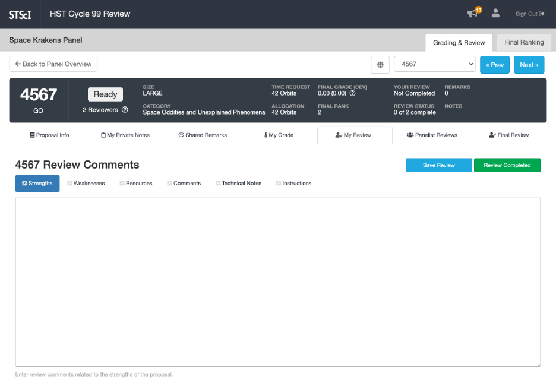Click the announcements megaphone icon
Screen dimensions: 556x392
pos(473,14)
